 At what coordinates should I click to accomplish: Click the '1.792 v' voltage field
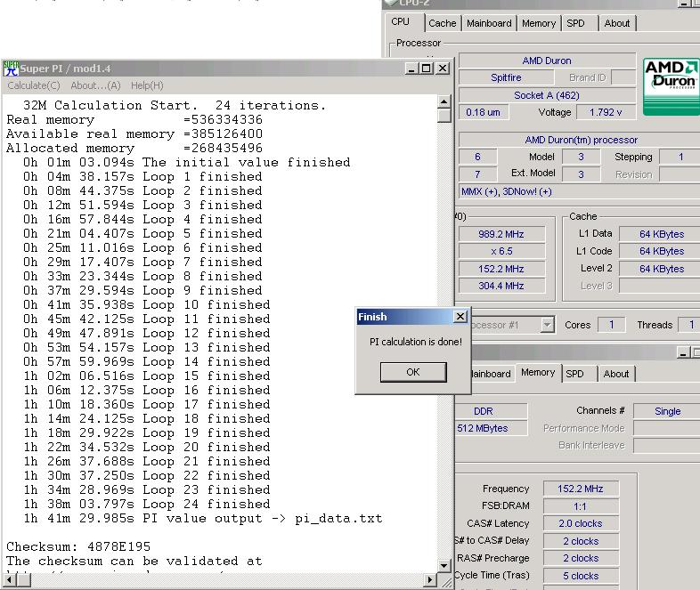[606, 112]
